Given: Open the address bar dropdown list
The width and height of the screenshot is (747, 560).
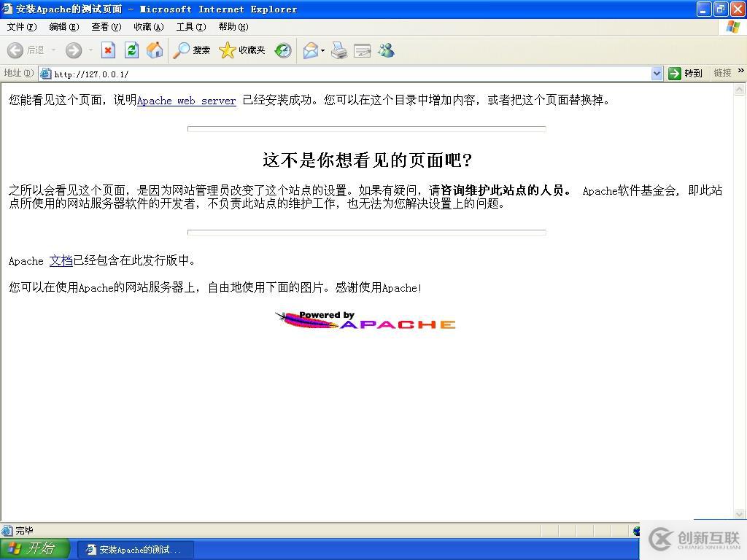Looking at the screenshot, I should 655,73.
